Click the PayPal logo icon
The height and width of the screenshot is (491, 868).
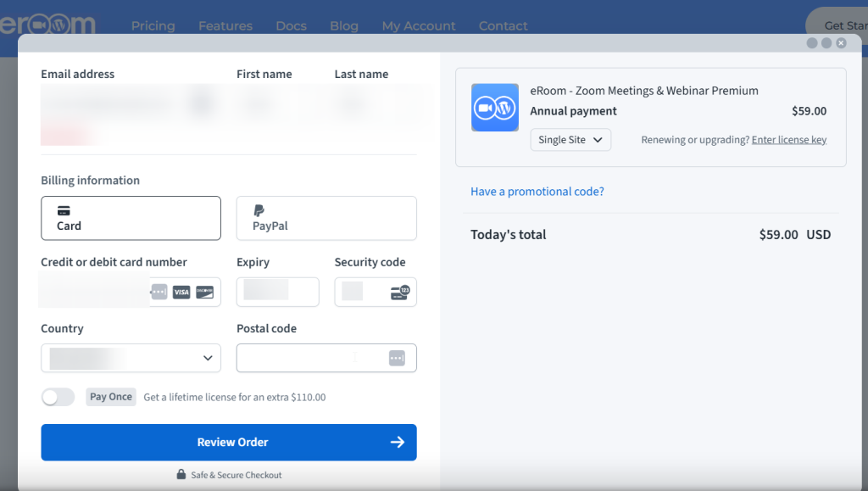tap(259, 212)
